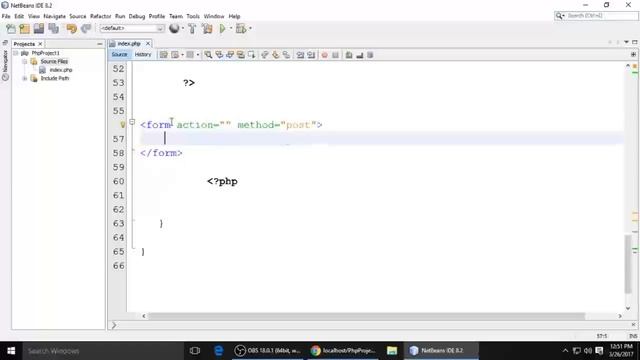Open the dropdown arrow beside the globe icon
Screen dimensions: 640x360
tap(183, 28)
